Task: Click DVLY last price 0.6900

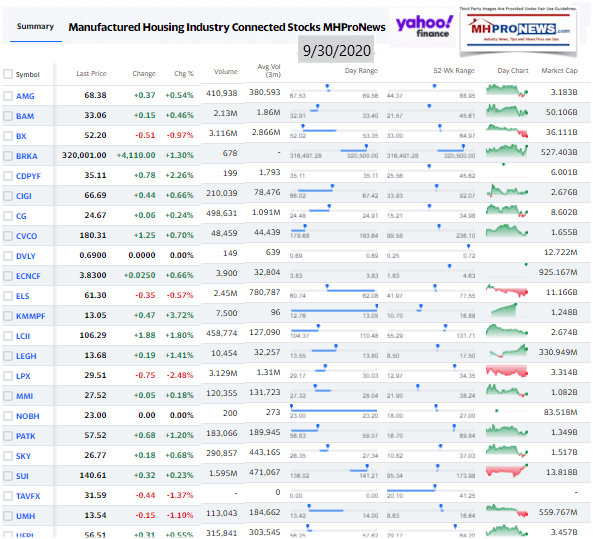Action: coord(93,255)
